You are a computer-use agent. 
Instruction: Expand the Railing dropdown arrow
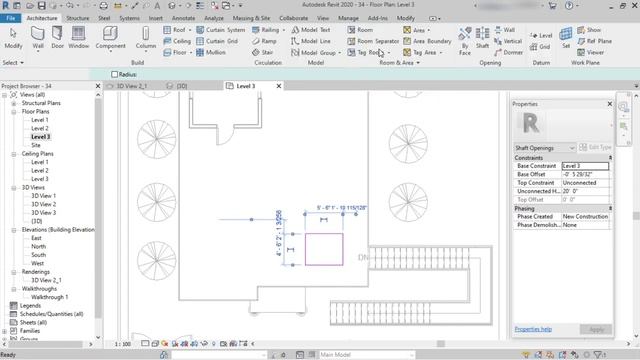284,30
